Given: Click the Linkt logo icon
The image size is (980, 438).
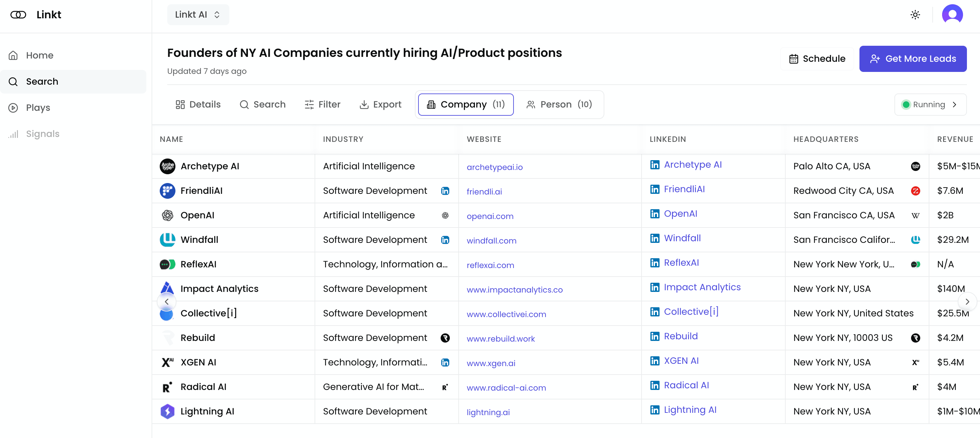Looking at the screenshot, I should [x=18, y=14].
